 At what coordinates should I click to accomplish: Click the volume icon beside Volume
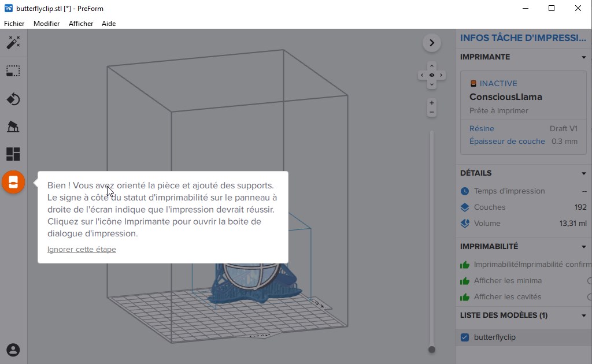(x=465, y=223)
